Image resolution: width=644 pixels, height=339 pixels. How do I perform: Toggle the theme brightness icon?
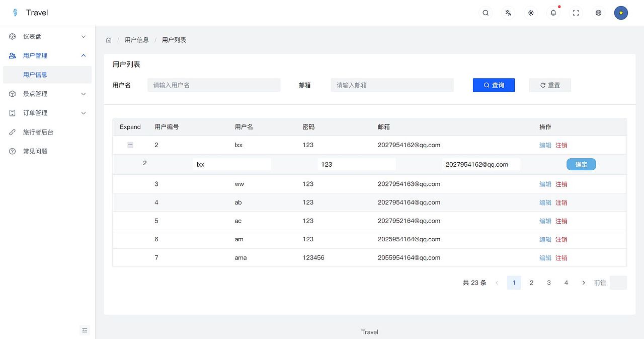click(530, 13)
